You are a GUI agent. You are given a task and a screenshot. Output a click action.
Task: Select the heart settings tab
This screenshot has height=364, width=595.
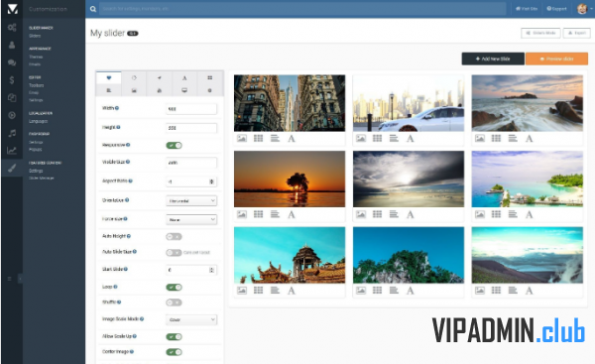coord(109,77)
